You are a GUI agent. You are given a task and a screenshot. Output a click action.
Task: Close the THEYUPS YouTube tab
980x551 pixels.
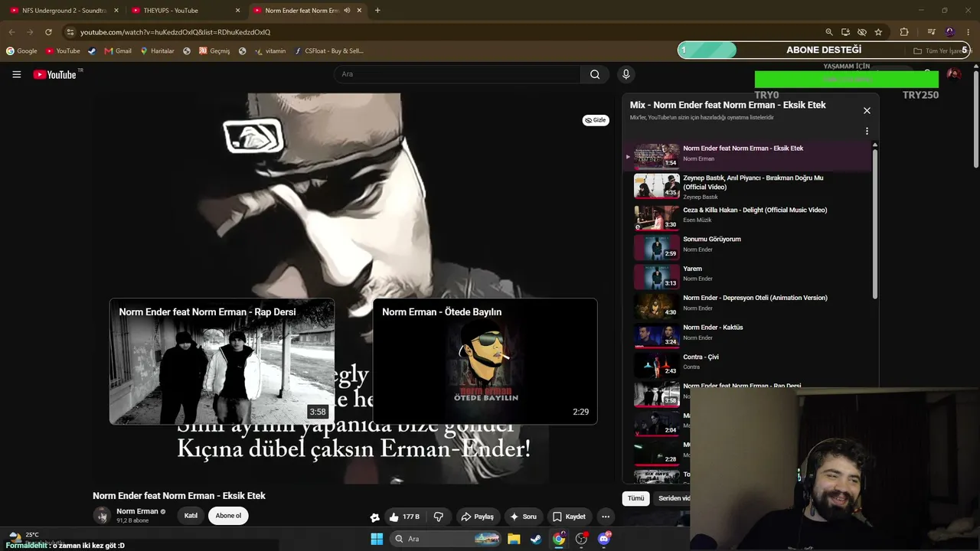[237, 11]
